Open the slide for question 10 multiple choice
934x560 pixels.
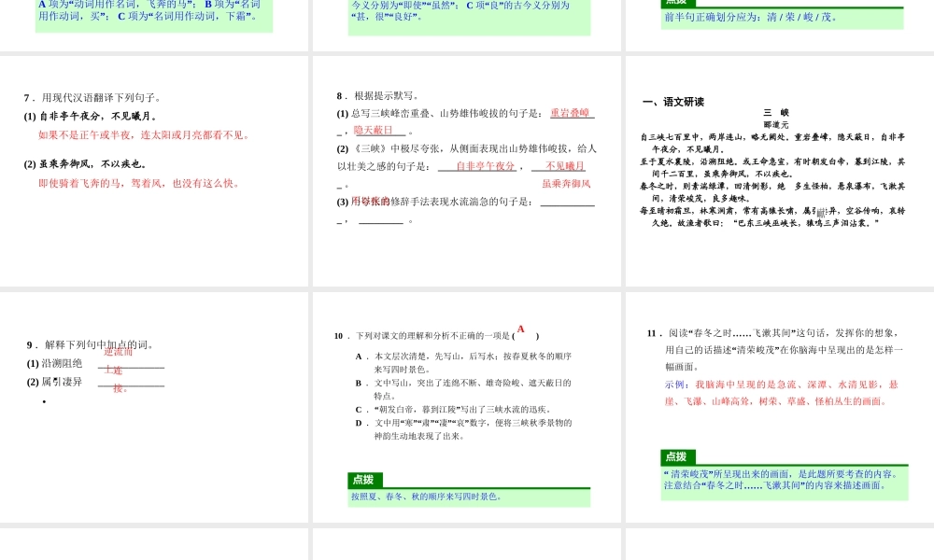[x=466, y=407]
